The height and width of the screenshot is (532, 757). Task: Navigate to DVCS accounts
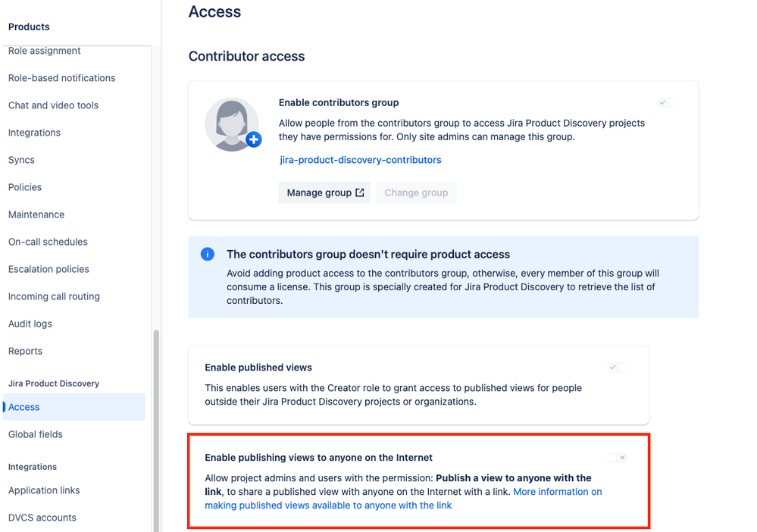(42, 517)
